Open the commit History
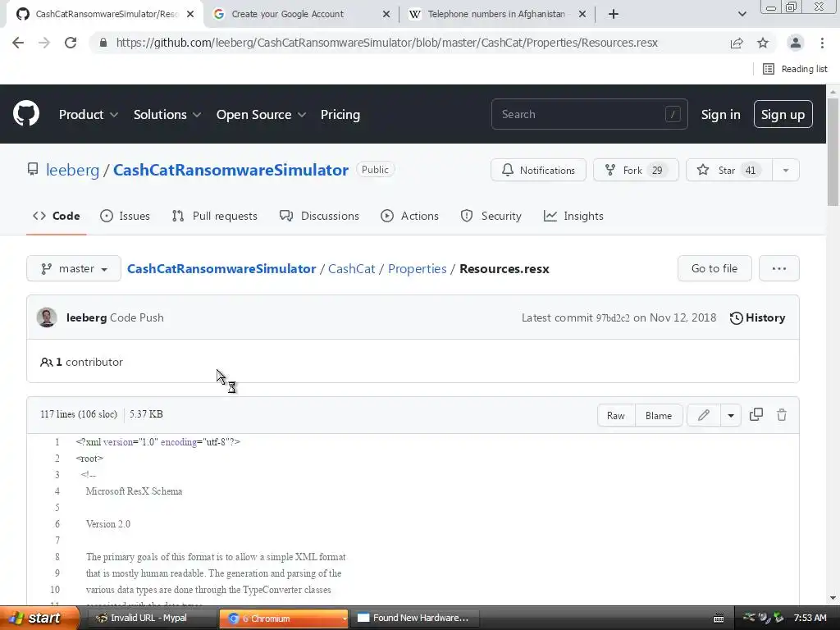This screenshot has height=630, width=840. [x=757, y=317]
